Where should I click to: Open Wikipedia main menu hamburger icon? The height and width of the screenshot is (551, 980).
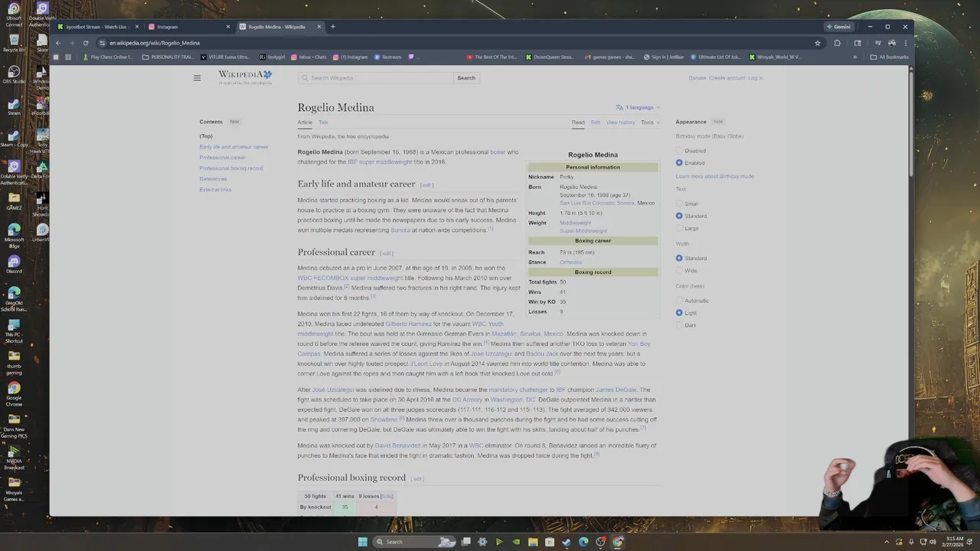pos(197,78)
